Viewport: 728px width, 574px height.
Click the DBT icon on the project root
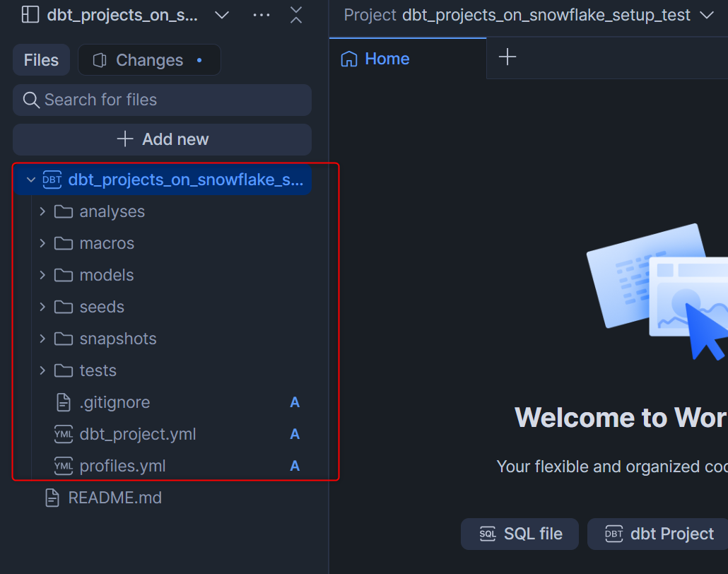[x=52, y=180]
